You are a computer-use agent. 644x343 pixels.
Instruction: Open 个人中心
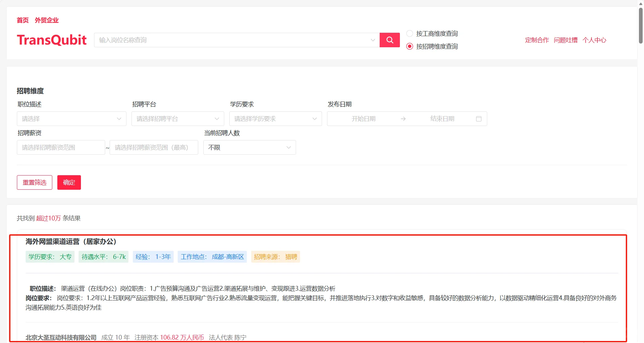click(x=594, y=40)
